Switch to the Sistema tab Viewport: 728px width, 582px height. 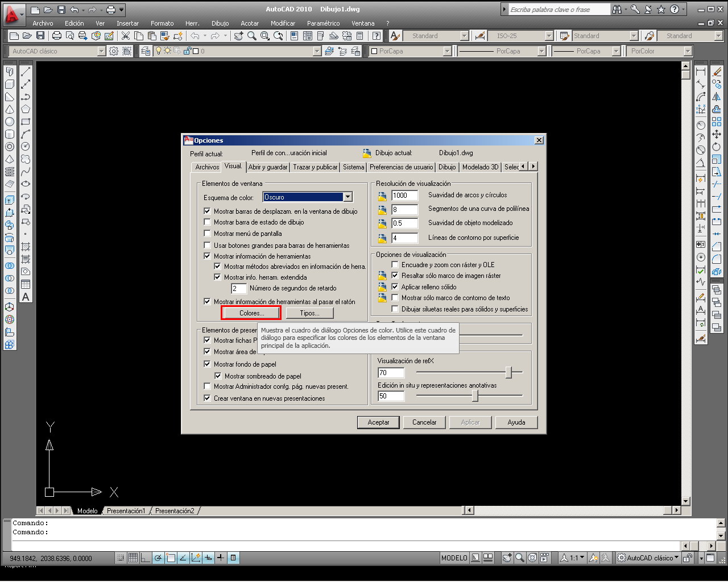(x=353, y=167)
